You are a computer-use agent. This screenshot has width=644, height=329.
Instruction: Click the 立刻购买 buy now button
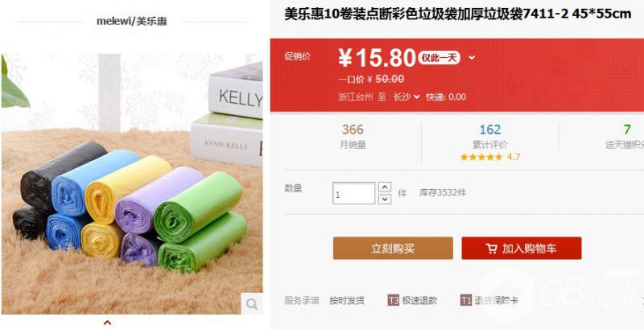pos(393,249)
